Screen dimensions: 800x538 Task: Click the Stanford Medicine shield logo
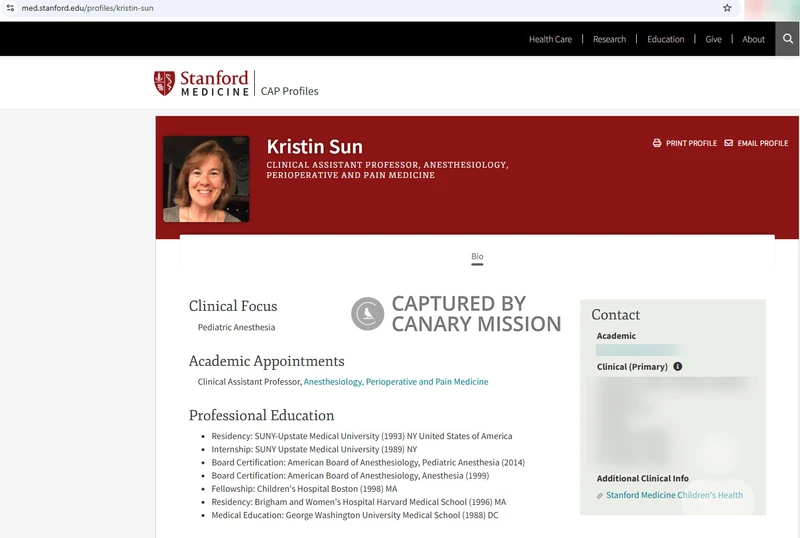click(164, 83)
